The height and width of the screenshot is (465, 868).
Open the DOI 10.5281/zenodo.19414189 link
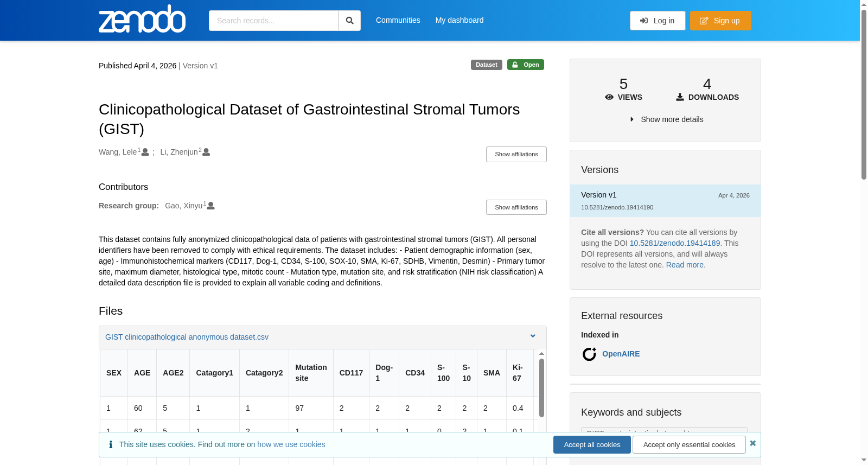coord(675,243)
